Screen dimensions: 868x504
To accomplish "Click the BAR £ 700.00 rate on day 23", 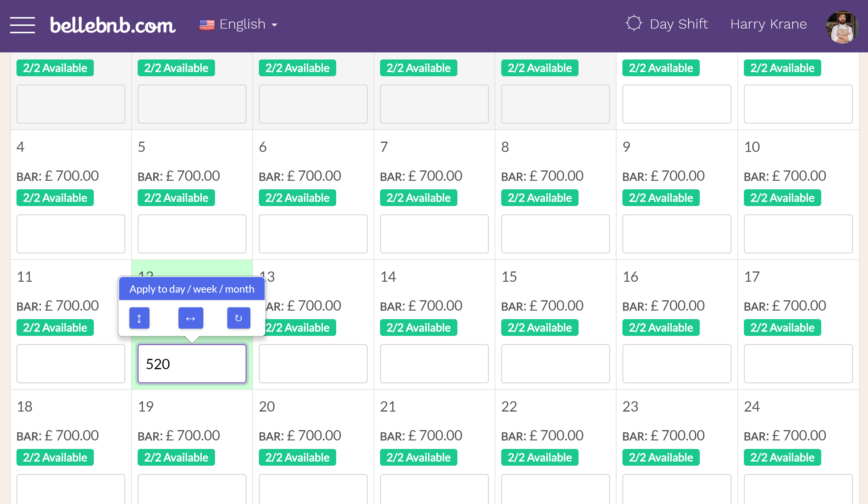I will point(663,436).
